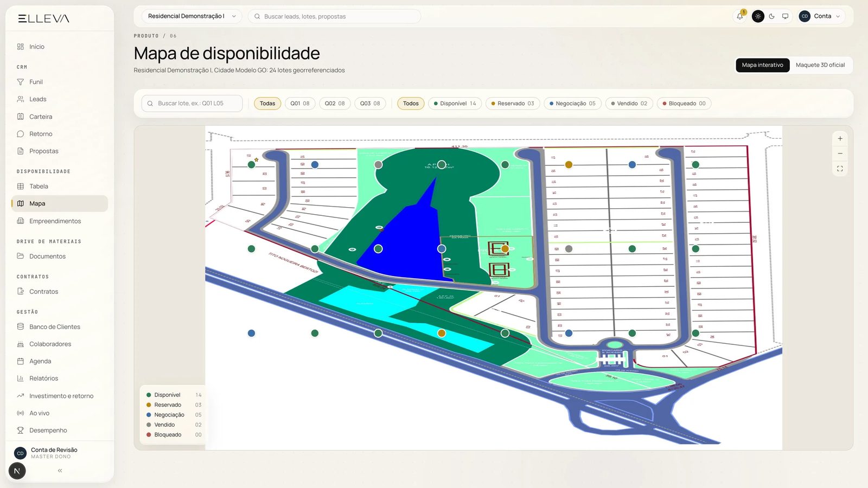868x488 pixels.
Task: Open Tabela availability view
Action: click(60, 187)
